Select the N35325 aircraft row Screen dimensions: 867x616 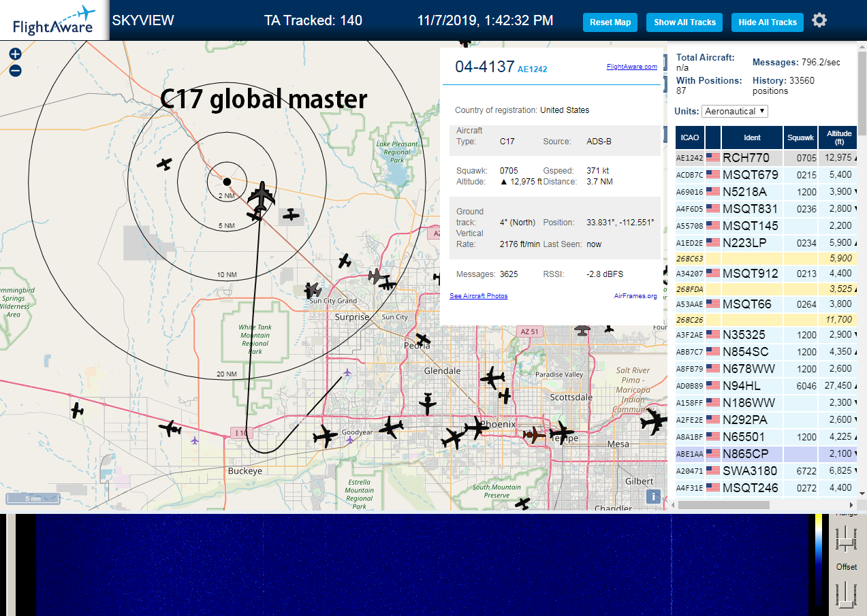pyautogui.click(x=767, y=335)
